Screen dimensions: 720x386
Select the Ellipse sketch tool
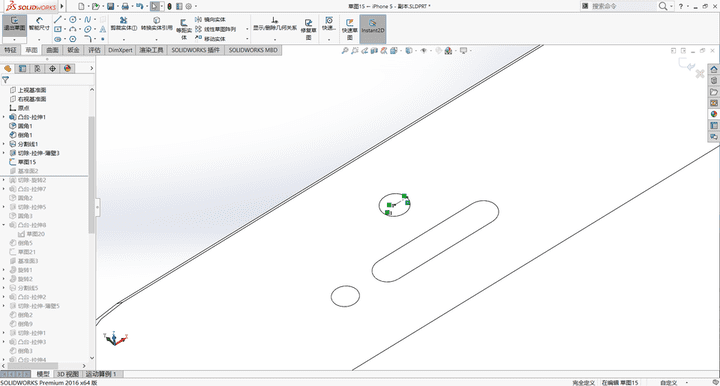point(87,29)
